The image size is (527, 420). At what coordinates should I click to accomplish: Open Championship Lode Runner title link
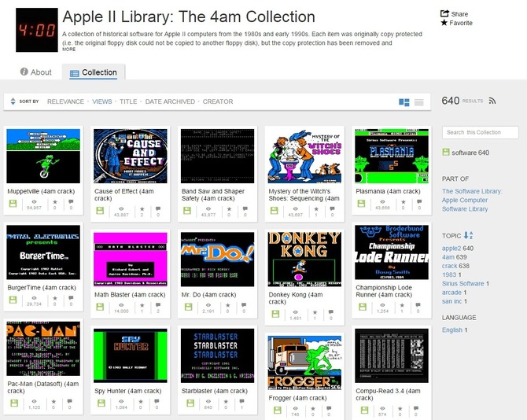[384, 291]
